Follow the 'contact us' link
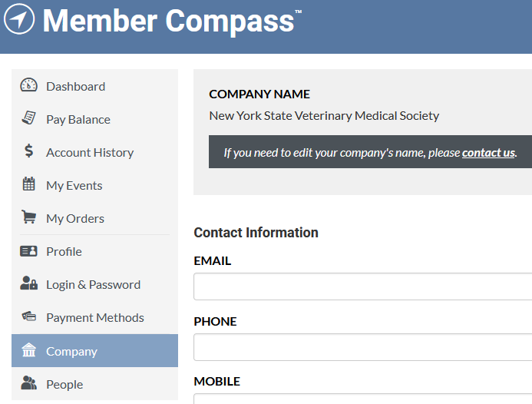The height and width of the screenshot is (404, 532). (488, 153)
